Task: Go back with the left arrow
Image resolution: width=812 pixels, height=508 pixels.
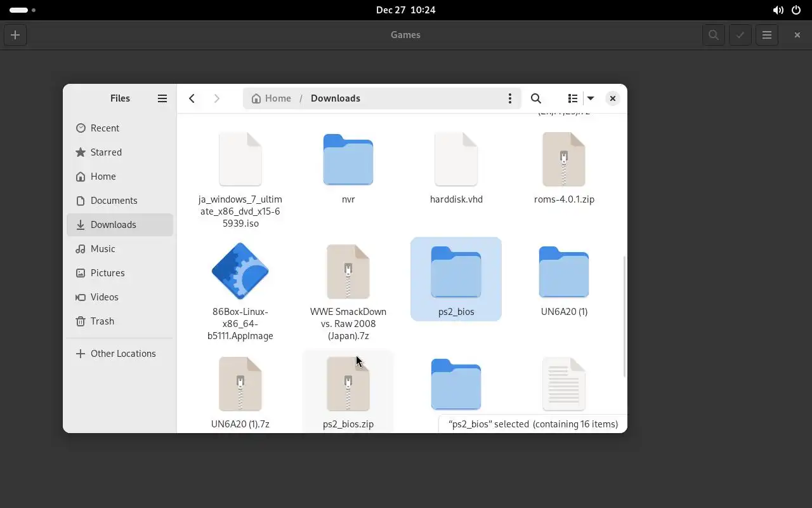Action: click(192, 98)
